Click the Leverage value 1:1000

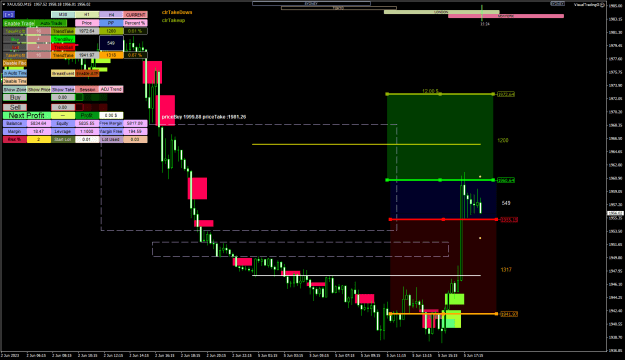point(86,132)
